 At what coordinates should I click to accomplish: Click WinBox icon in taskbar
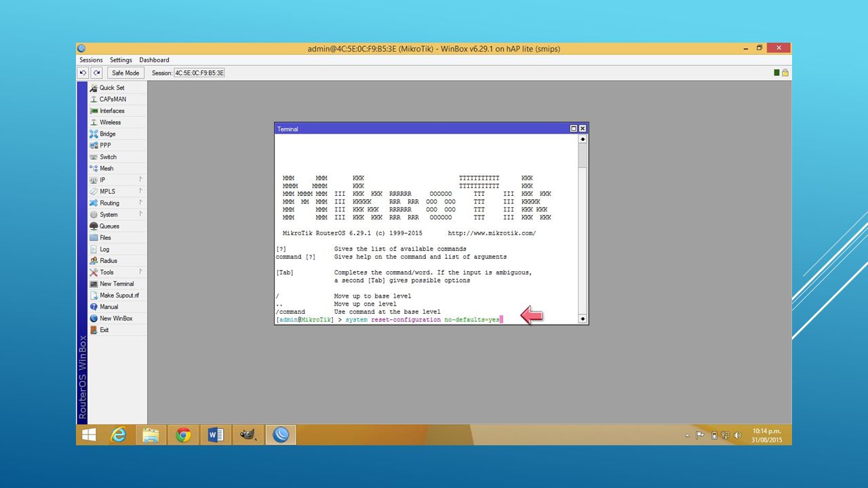[281, 435]
